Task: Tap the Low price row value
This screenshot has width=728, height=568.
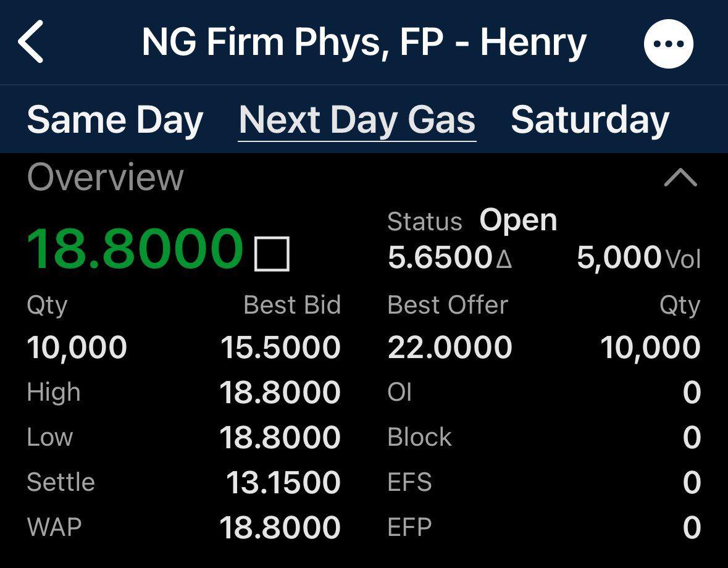Action: pyautogui.click(x=280, y=438)
